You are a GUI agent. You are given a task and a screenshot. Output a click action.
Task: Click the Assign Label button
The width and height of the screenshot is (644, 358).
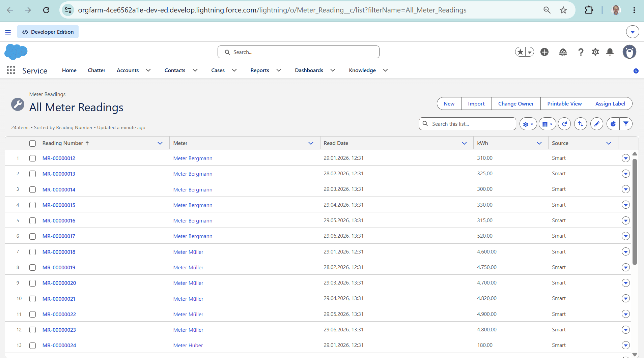pyautogui.click(x=610, y=104)
